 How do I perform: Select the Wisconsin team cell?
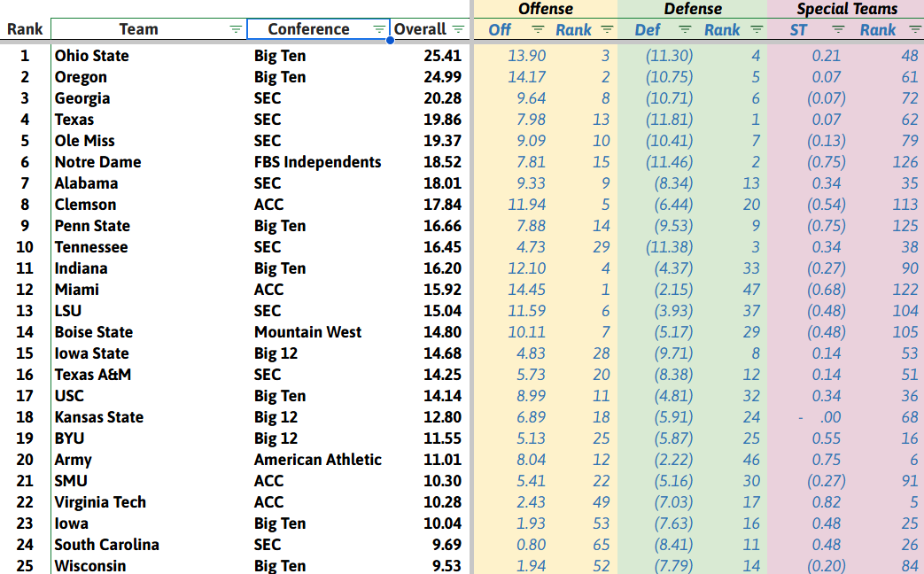coord(90,566)
